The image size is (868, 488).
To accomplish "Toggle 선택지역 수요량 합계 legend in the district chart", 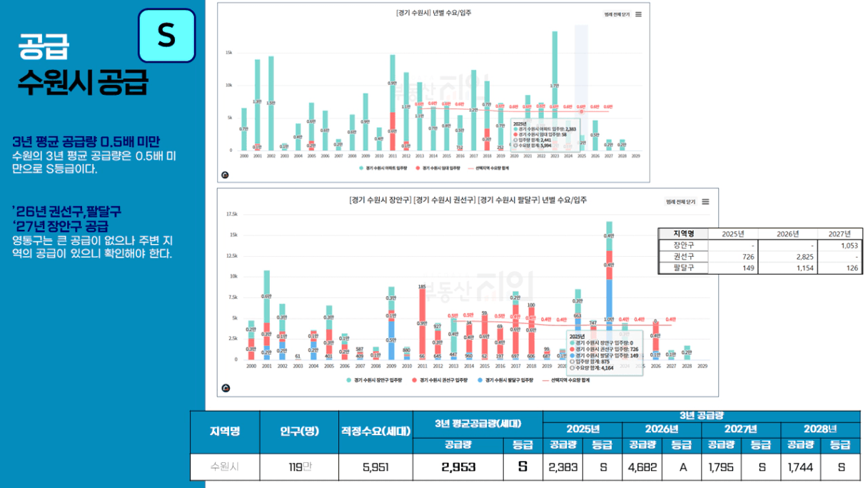I will point(567,380).
